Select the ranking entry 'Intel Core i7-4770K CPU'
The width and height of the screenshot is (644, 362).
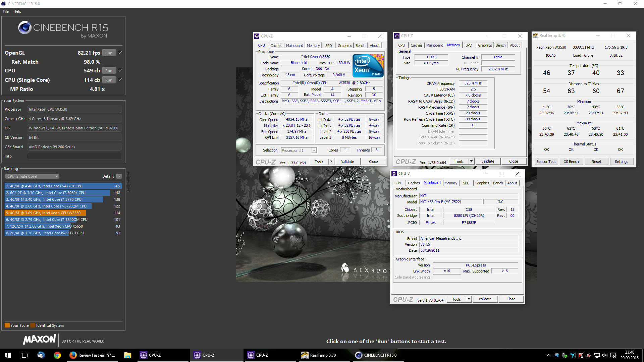coord(63,186)
